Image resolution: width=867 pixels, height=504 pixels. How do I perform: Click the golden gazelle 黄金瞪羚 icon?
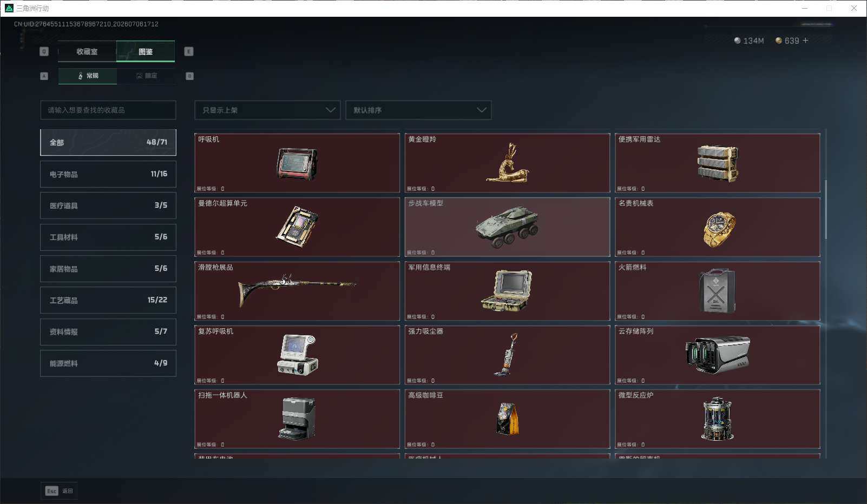pos(507,163)
